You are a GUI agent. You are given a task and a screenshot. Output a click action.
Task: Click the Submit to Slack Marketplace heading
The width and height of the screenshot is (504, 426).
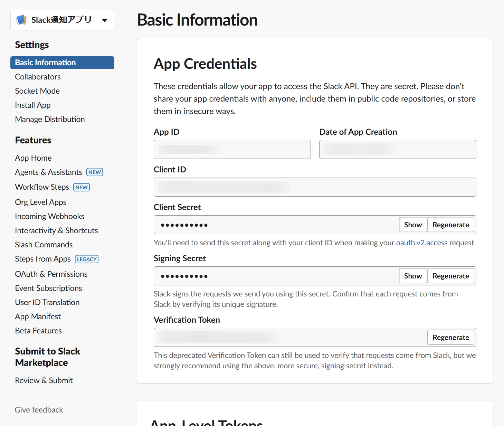[48, 357]
